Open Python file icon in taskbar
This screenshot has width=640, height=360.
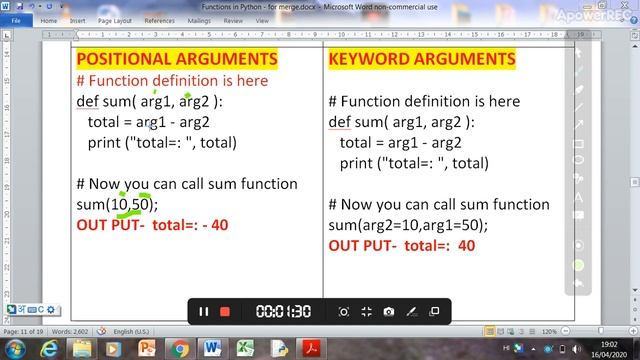click(279, 349)
